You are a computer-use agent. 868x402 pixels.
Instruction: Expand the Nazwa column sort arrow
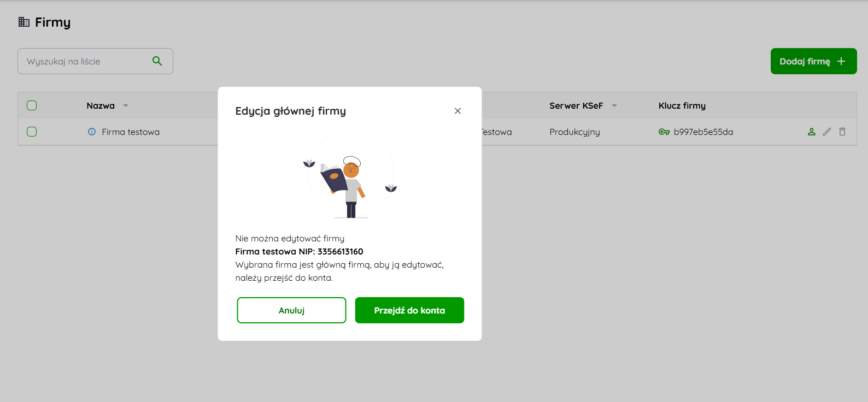[126, 106]
